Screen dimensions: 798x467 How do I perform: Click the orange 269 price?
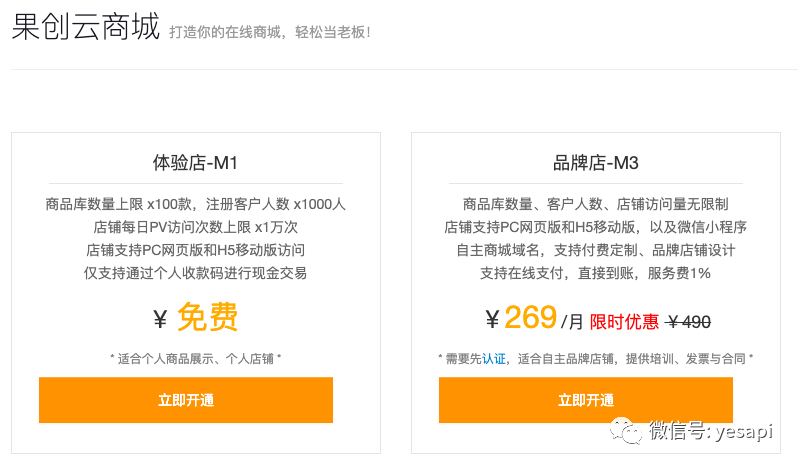[x=531, y=317]
